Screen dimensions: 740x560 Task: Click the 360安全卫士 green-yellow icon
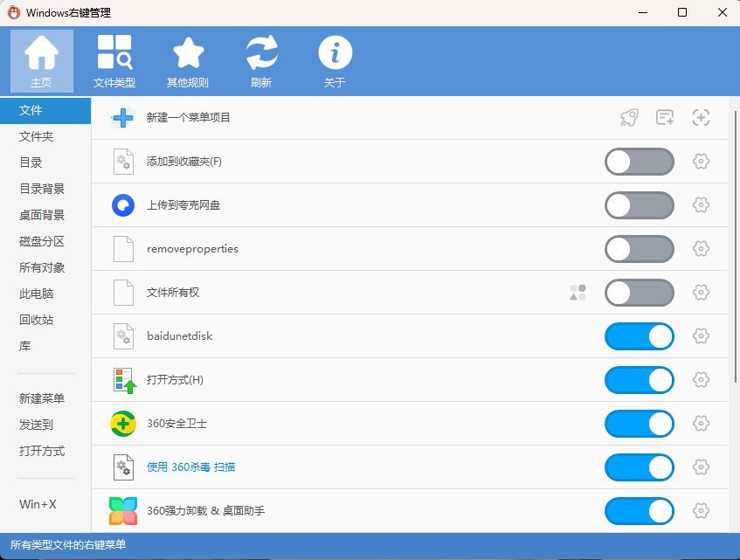(123, 424)
